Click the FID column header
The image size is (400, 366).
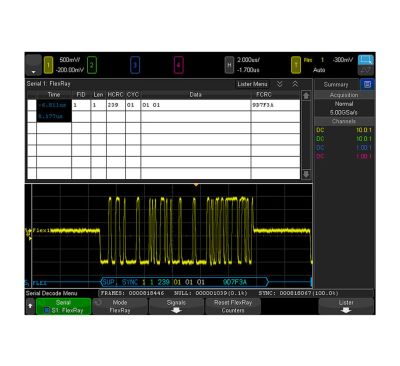point(81,95)
